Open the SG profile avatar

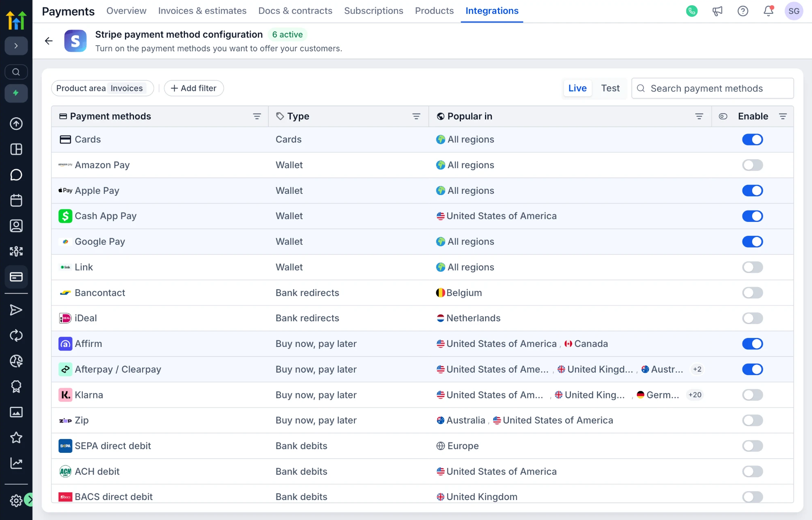pyautogui.click(x=794, y=11)
